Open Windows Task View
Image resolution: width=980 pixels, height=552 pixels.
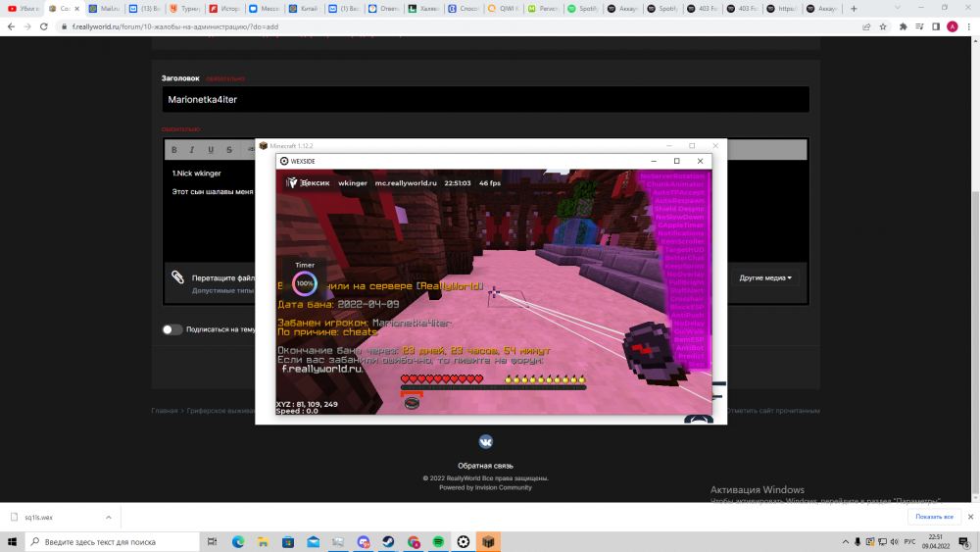(x=212, y=542)
